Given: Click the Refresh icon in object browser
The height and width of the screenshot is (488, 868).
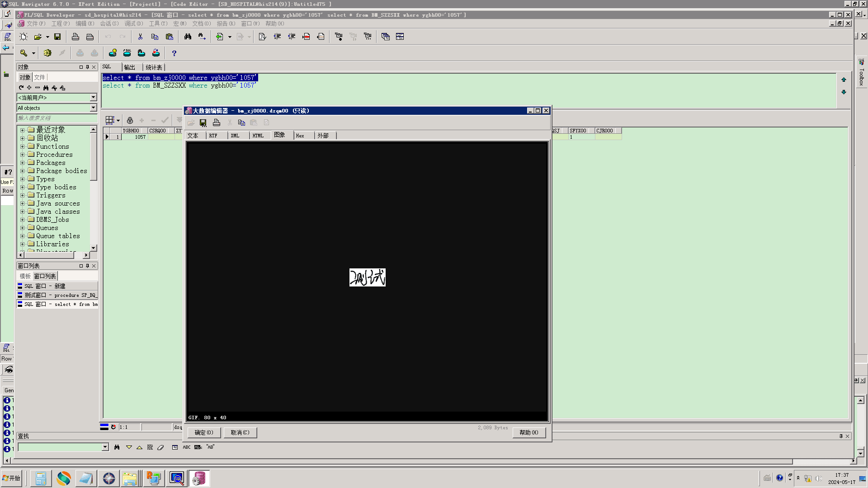Looking at the screenshot, I should pos(21,88).
